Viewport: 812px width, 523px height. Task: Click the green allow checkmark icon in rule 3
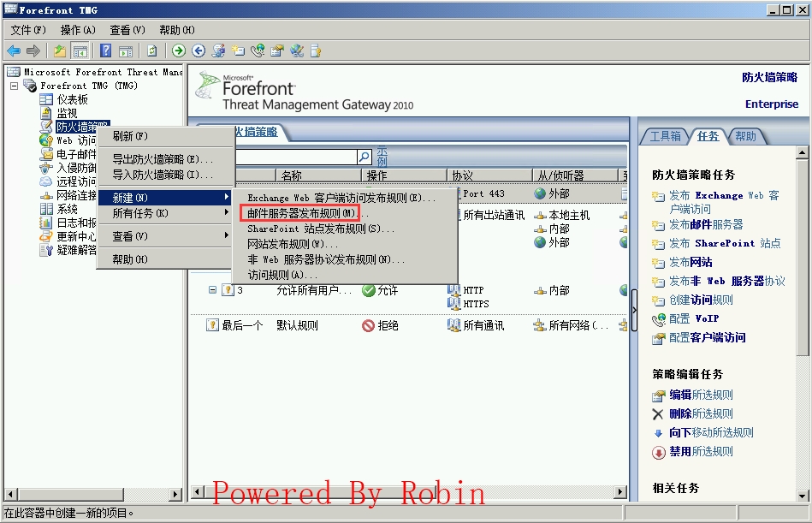click(368, 291)
